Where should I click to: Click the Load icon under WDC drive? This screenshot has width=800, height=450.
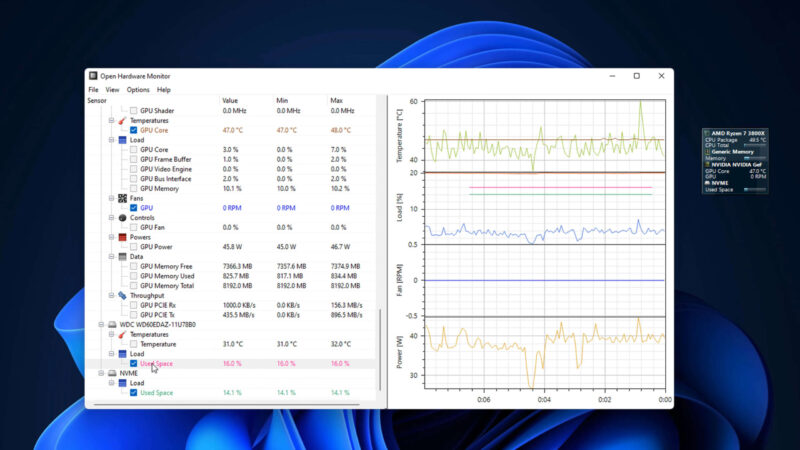122,354
